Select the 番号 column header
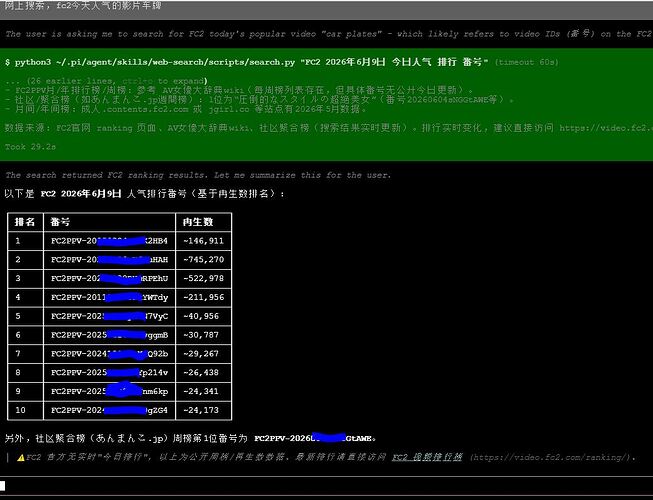 coord(110,222)
